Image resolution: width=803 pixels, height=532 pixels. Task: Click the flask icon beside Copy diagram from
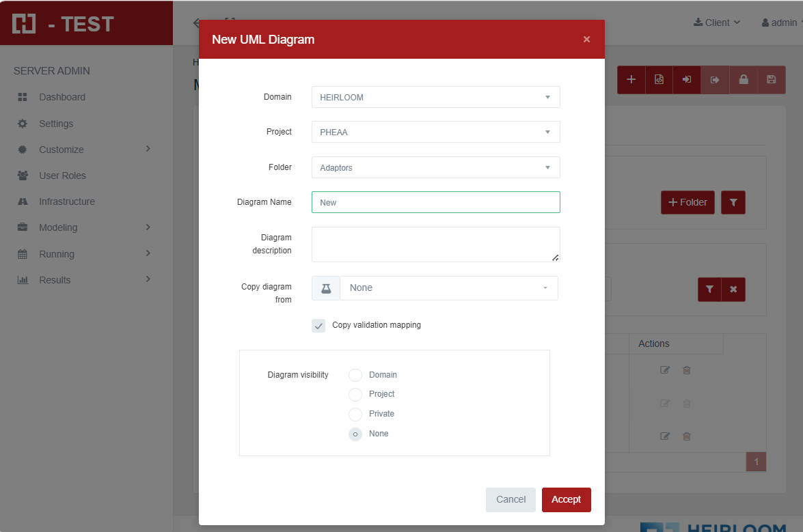click(x=326, y=288)
